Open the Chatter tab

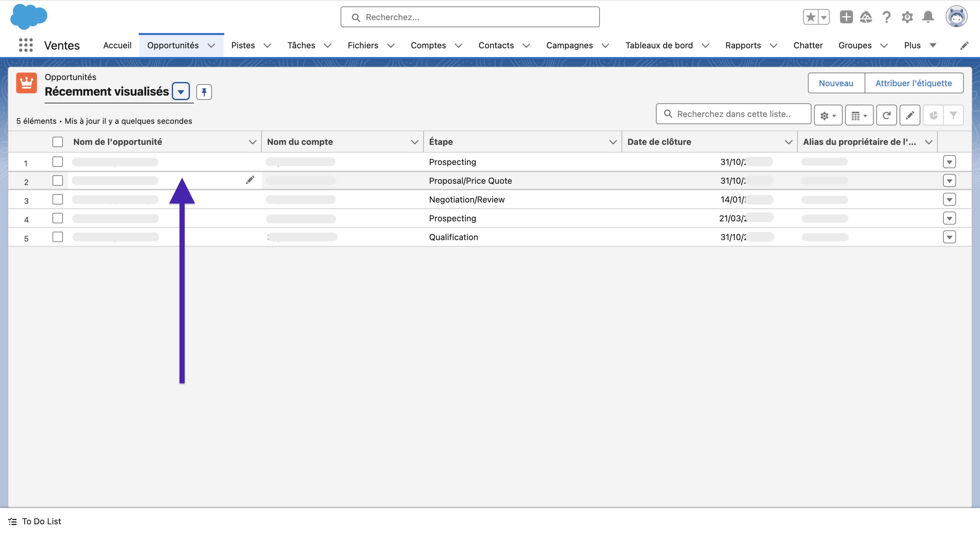tap(808, 46)
